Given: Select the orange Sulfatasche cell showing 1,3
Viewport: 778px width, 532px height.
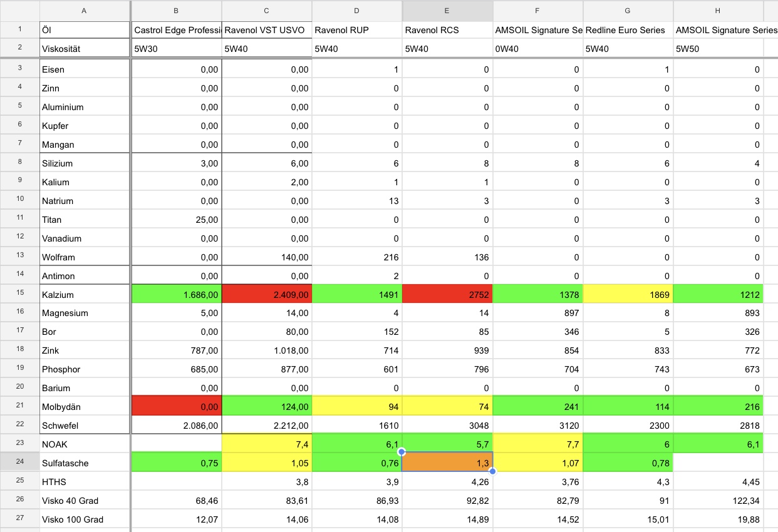Looking at the screenshot, I should click(447, 463).
